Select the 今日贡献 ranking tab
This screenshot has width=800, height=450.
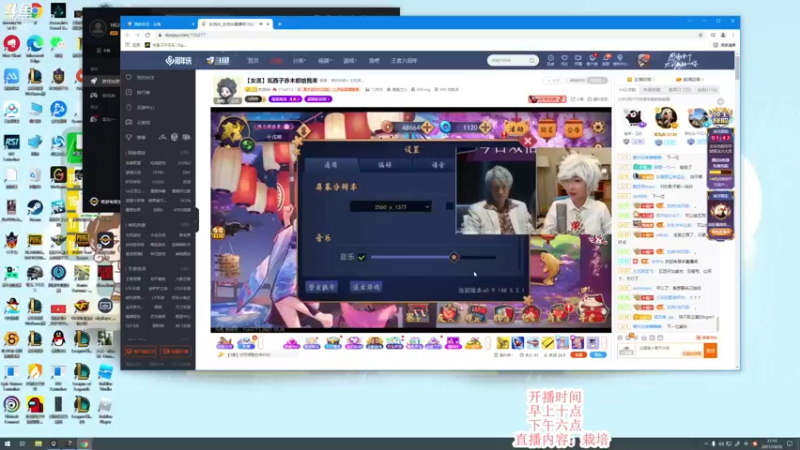click(627, 90)
